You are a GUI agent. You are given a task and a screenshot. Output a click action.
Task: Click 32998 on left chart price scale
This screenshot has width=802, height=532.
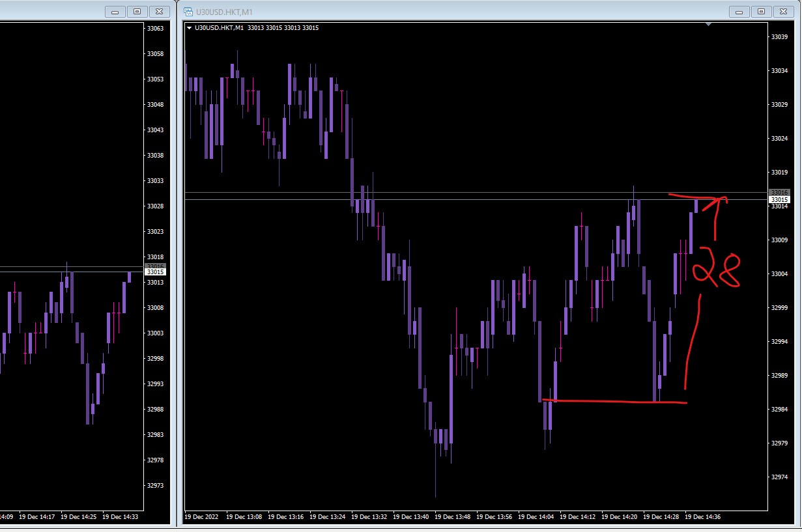156,358
